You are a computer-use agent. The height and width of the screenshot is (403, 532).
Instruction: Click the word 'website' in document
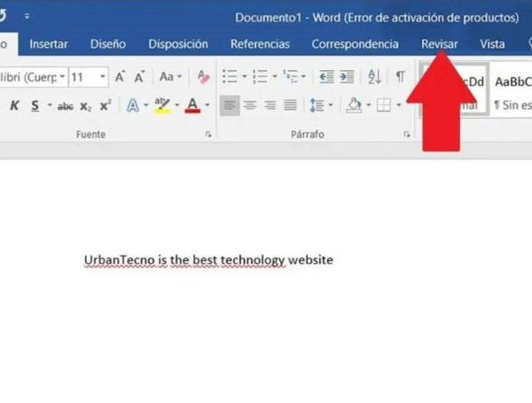[310, 260]
